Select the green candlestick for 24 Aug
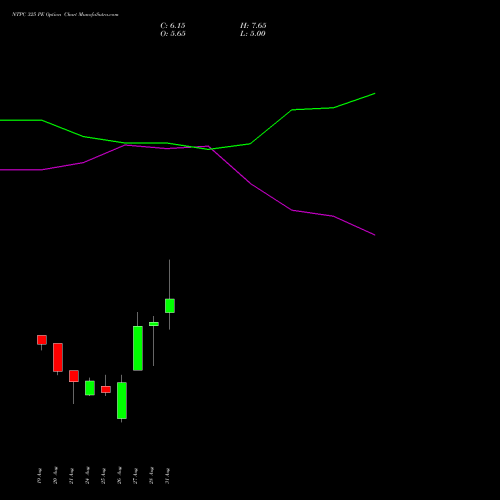The height and width of the screenshot is (500, 500). (90, 388)
